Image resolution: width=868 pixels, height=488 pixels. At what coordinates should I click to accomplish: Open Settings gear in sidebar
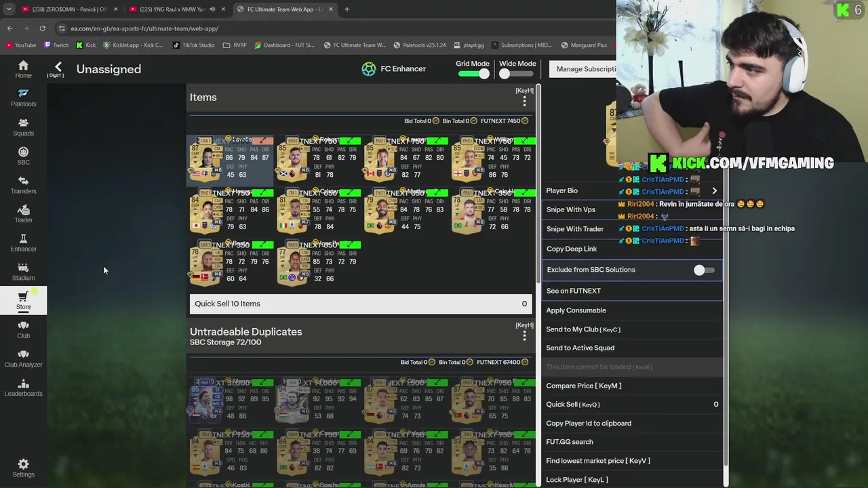[x=23, y=468]
